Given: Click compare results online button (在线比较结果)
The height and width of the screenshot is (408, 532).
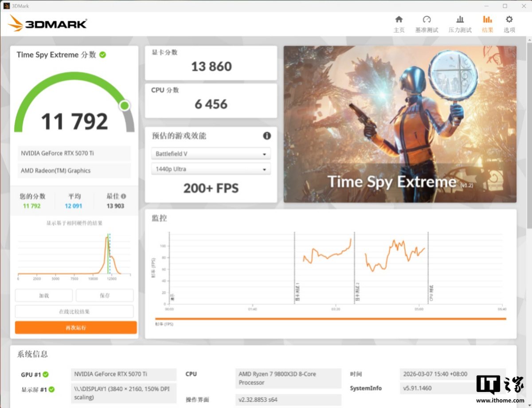Looking at the screenshot, I should pyautogui.click(x=74, y=311).
